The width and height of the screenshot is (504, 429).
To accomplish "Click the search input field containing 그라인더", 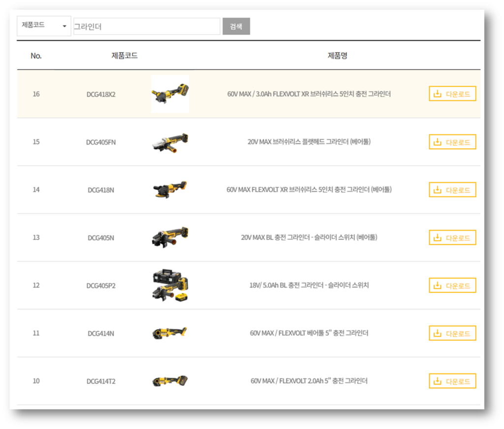I will tap(147, 27).
